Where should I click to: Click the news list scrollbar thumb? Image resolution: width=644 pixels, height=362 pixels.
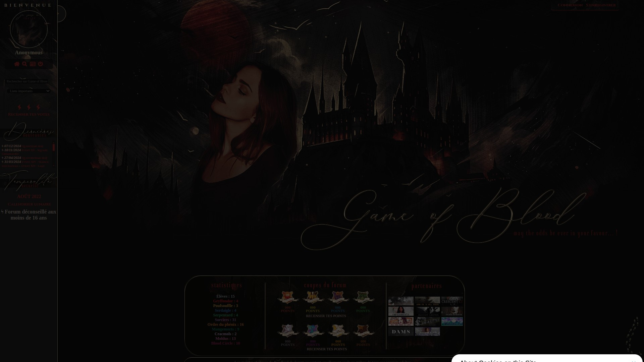click(54, 147)
